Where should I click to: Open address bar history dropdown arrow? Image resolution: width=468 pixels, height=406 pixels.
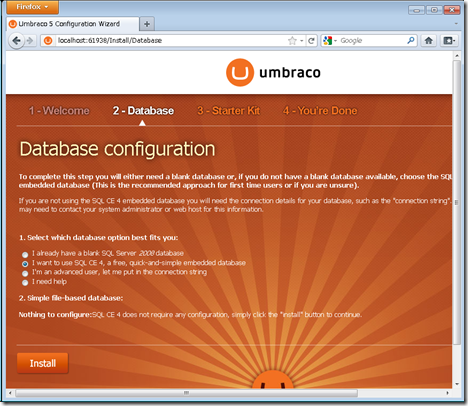pos(301,41)
